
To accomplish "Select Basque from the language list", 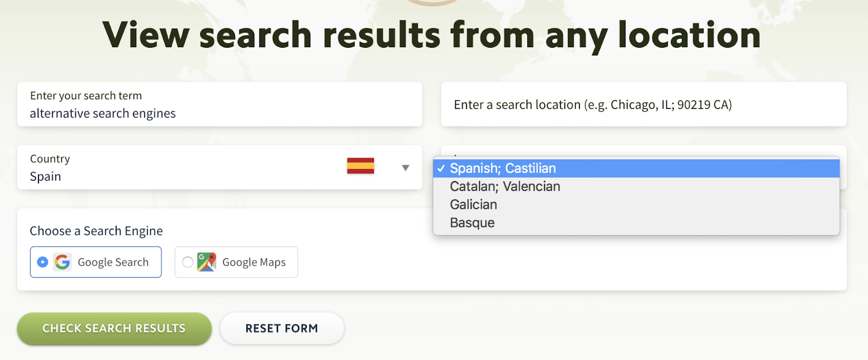I will pos(471,222).
